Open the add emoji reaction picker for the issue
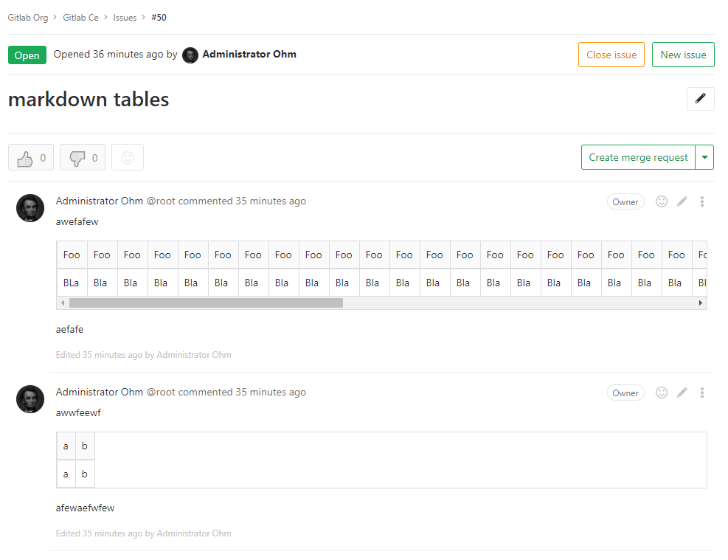Image resolution: width=728 pixels, height=560 pixels. (x=128, y=158)
